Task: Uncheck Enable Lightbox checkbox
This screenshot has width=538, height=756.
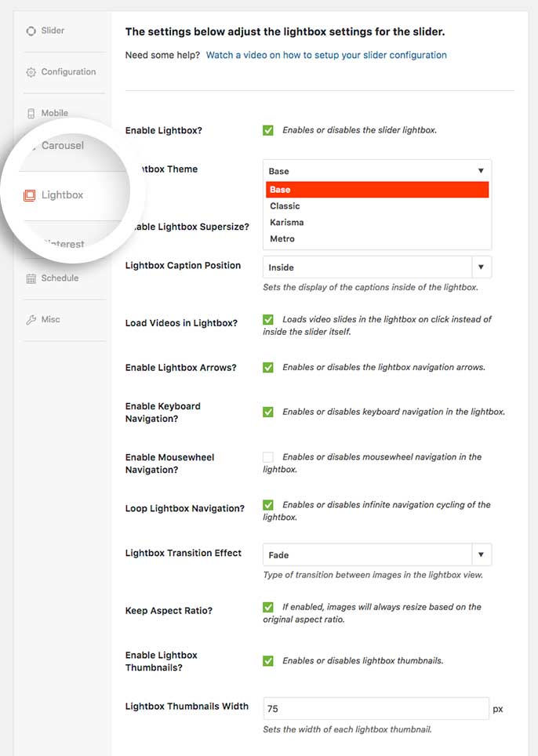Action: click(268, 130)
